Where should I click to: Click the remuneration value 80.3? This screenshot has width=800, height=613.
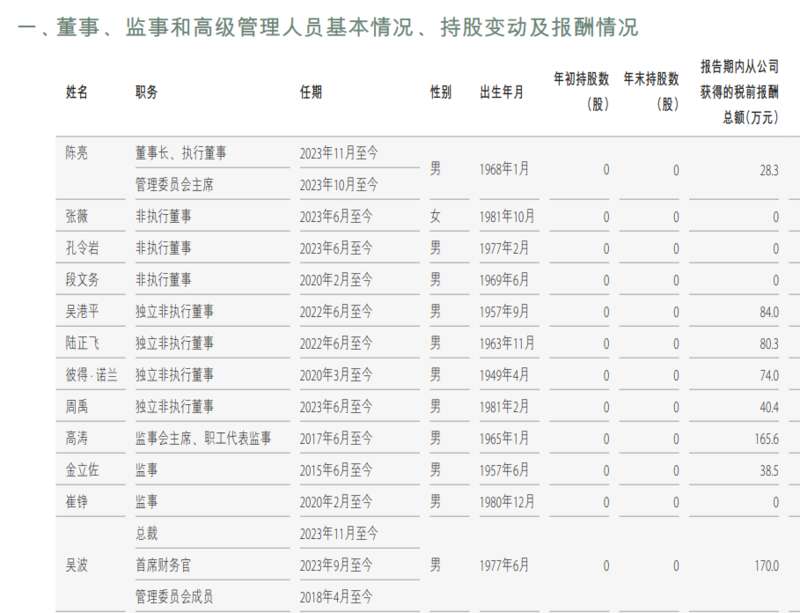pyautogui.click(x=769, y=344)
